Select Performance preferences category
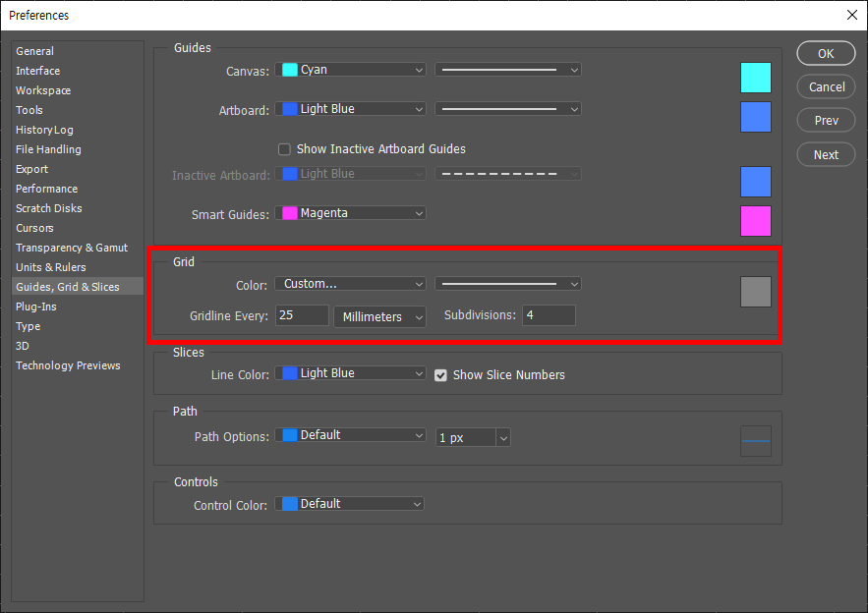The height and width of the screenshot is (613, 868). 46,189
